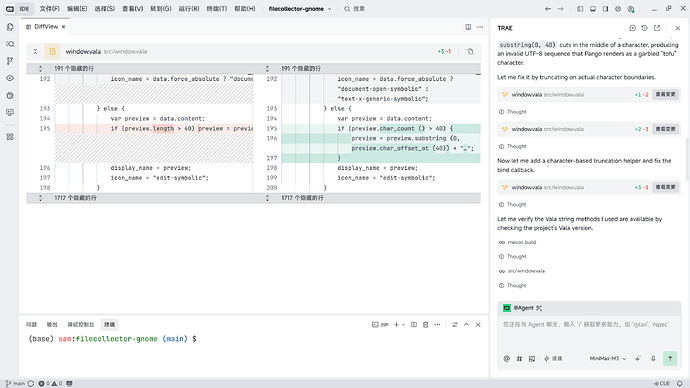This screenshot has height=388, width=690.
Task: Split the editor with the split icon
Action: click(x=468, y=27)
